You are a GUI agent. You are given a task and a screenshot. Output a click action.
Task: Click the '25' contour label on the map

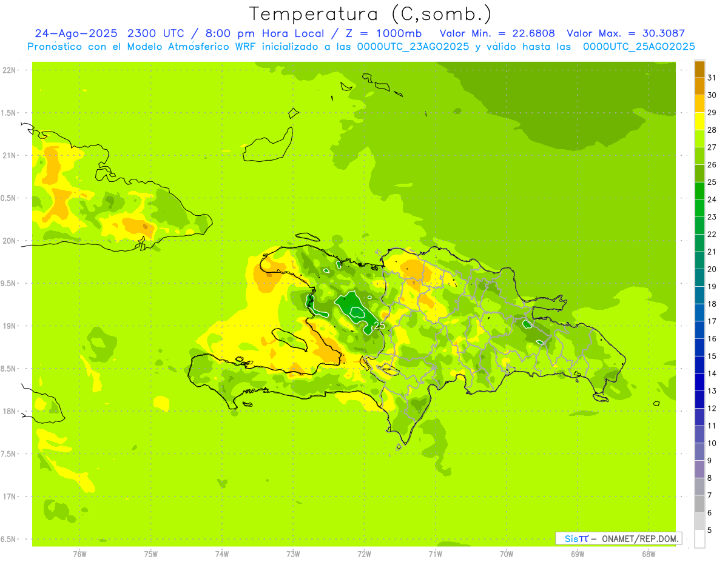(380, 326)
